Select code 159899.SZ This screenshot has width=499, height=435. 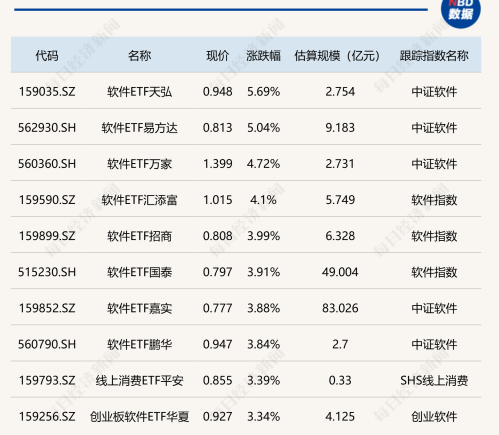click(47, 236)
